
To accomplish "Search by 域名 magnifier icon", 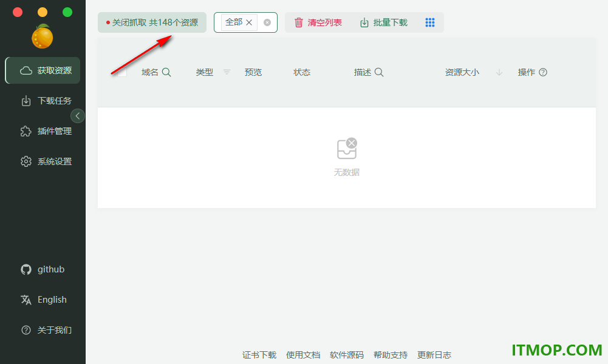I will coord(166,72).
